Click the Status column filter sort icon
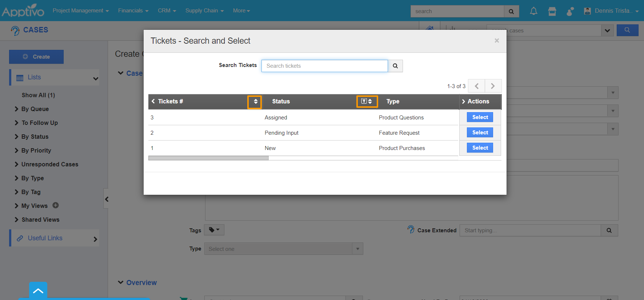 click(367, 102)
